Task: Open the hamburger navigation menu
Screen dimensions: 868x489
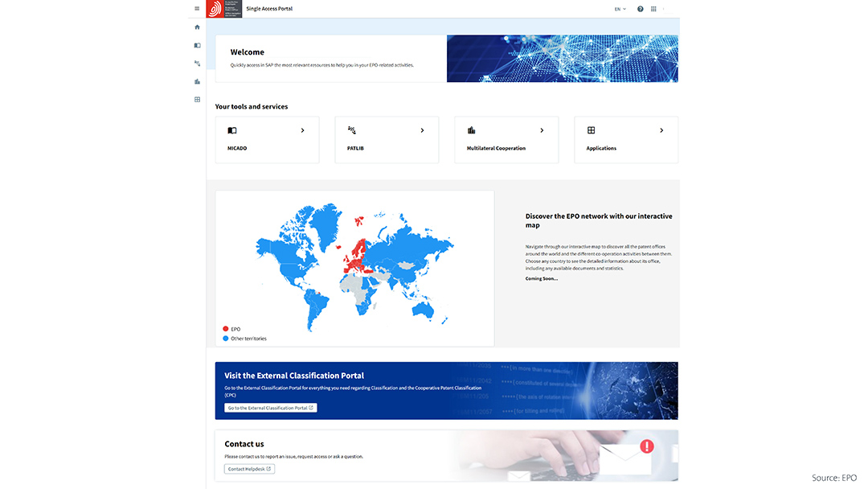Action: tap(197, 9)
